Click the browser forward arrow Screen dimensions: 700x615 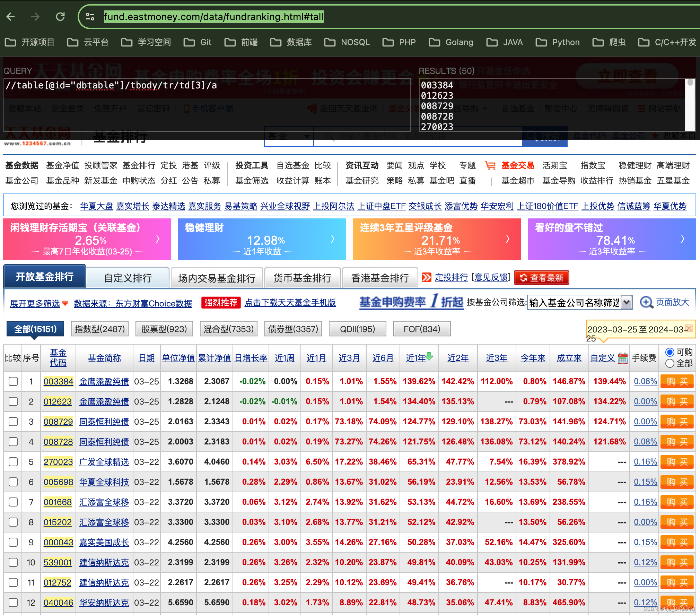[x=35, y=17]
